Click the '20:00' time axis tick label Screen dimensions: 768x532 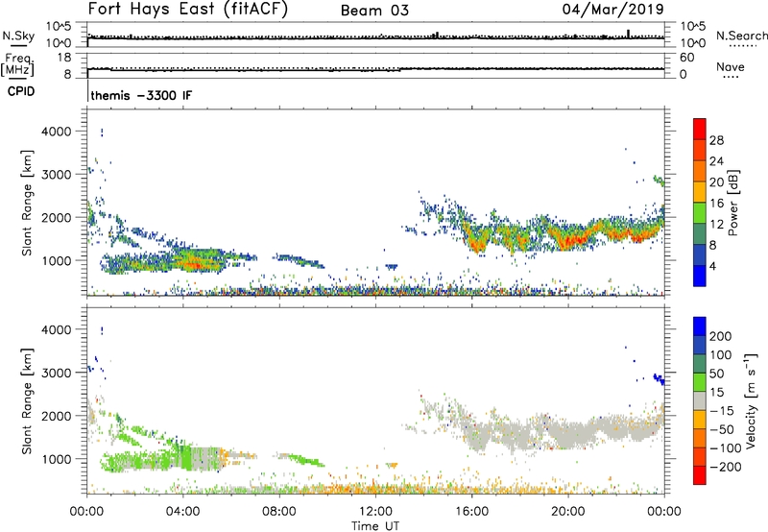point(567,512)
